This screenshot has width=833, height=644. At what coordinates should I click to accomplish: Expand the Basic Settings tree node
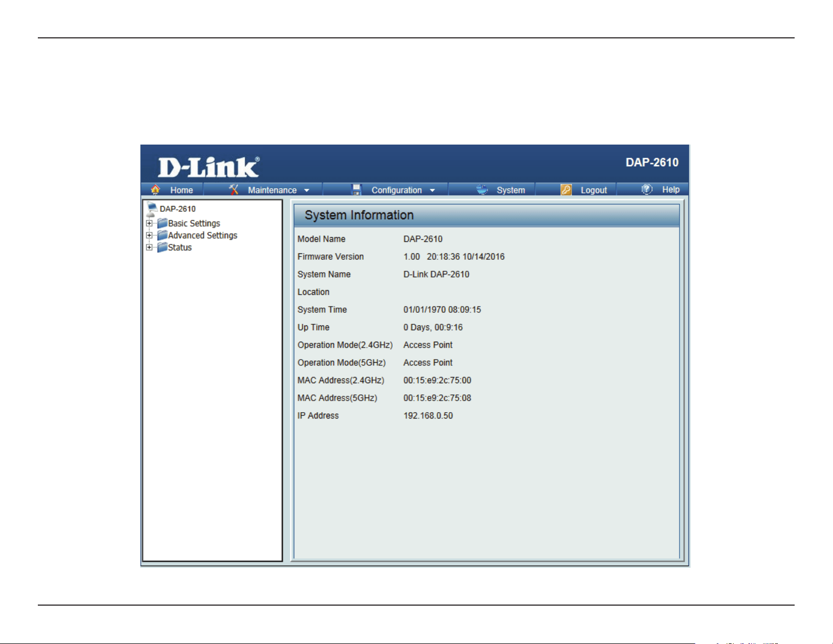[x=149, y=223]
